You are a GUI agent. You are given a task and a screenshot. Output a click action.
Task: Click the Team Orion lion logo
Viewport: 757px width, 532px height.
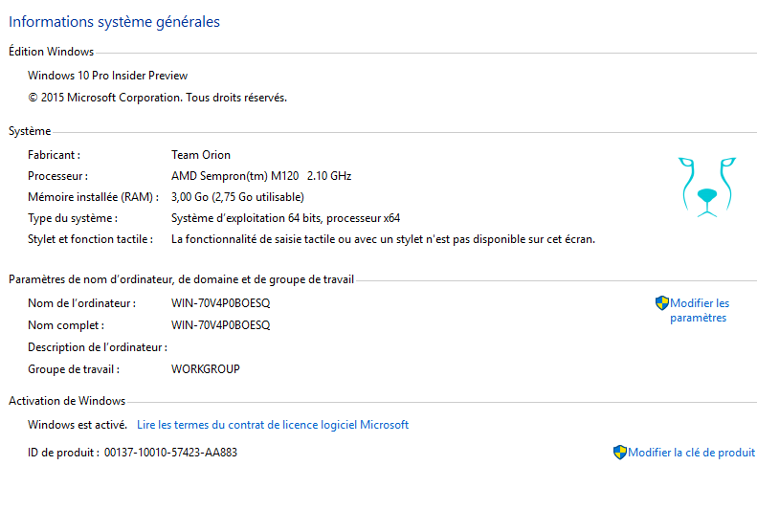(707, 187)
